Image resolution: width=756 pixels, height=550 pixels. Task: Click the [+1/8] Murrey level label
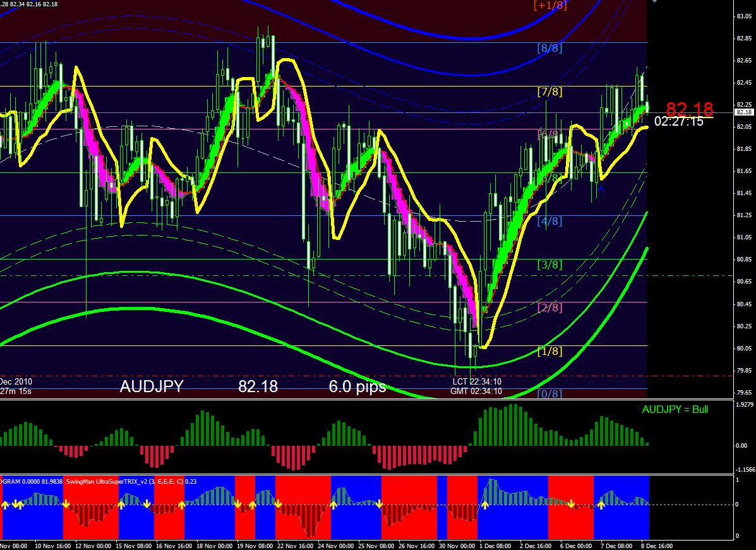(550, 5)
